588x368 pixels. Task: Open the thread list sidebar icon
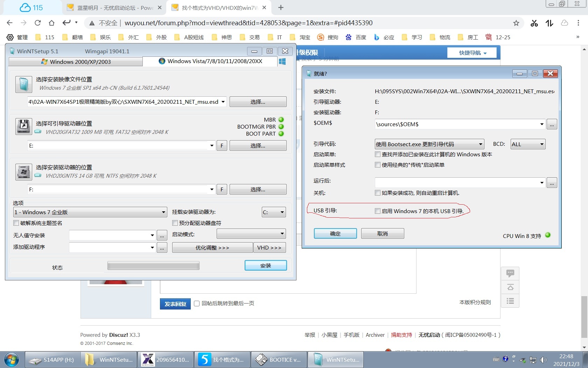(510, 301)
